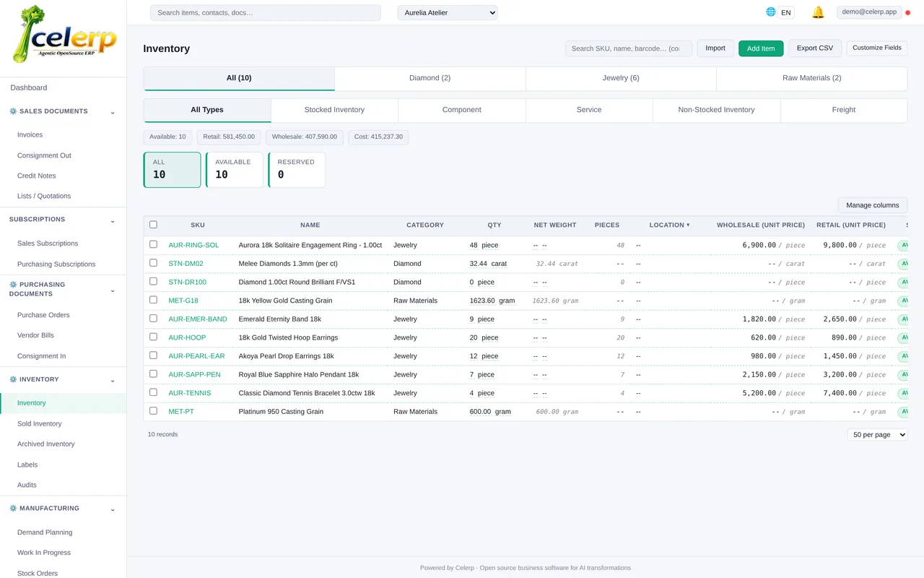
Task: Switch to the Jewelry (6) tab
Action: click(x=621, y=78)
